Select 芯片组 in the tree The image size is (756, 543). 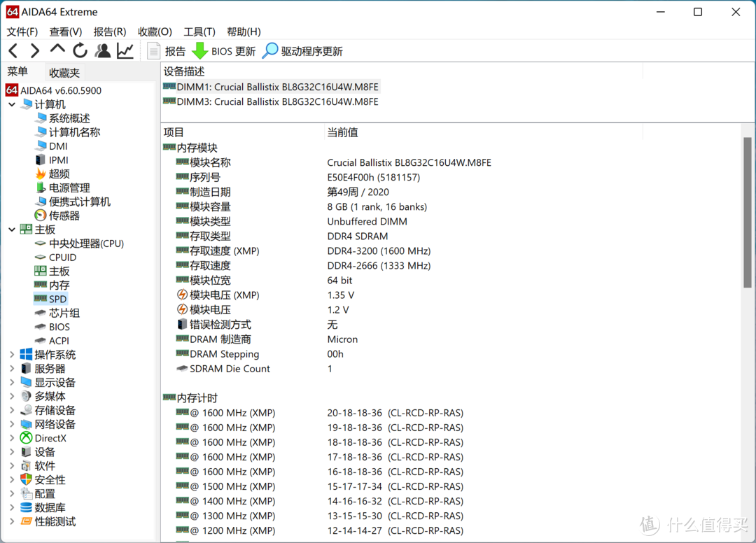pyautogui.click(x=64, y=313)
